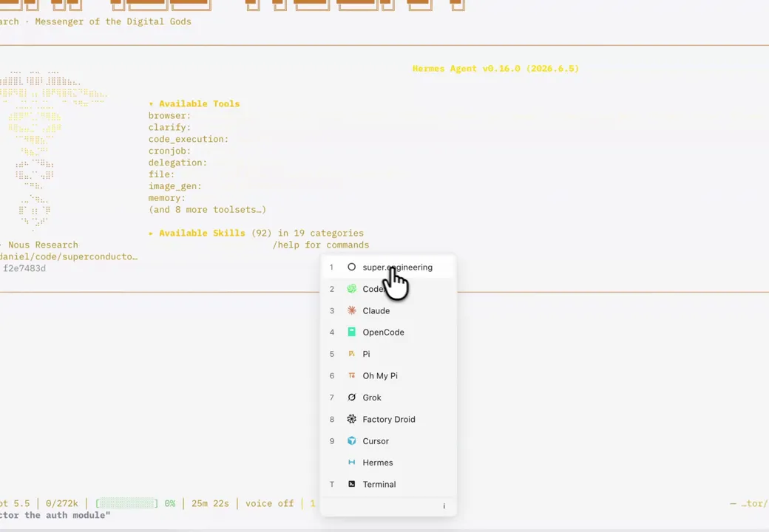Click the Claude starburst icon
Image resolution: width=769 pixels, height=532 pixels.
(352, 310)
